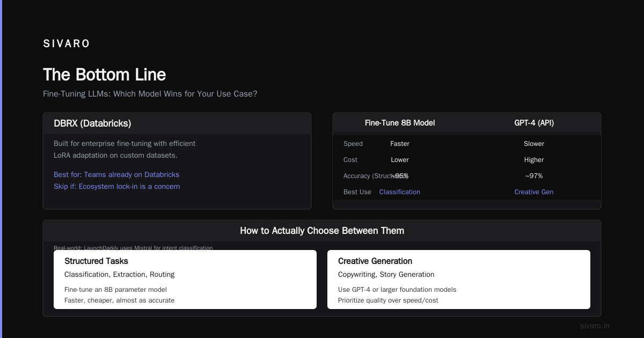Click the LaunchDarkly real-world note text

click(x=133, y=248)
